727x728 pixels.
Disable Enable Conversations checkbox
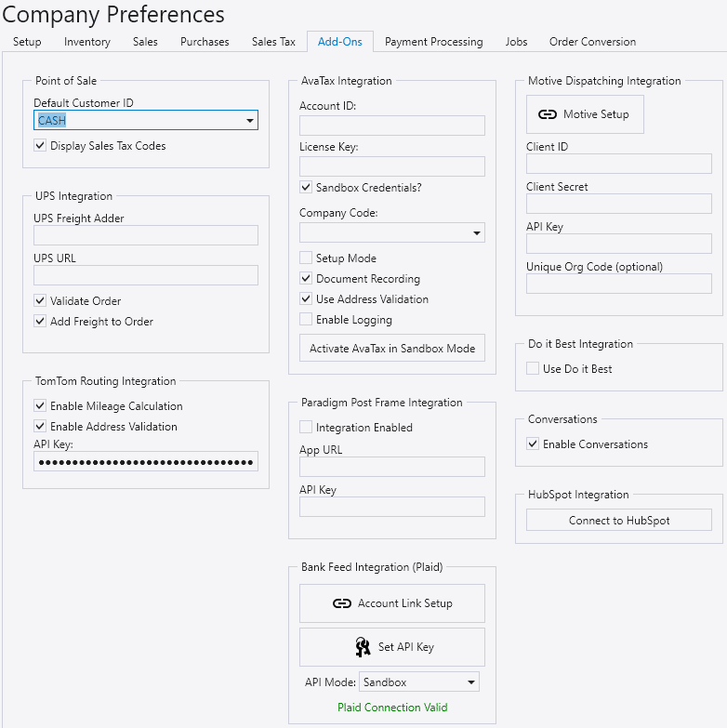click(x=533, y=443)
